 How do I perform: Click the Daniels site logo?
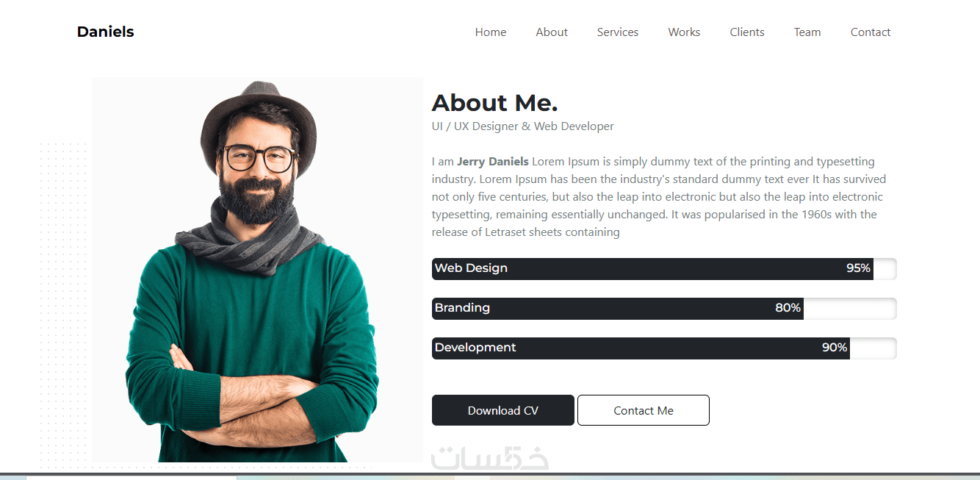click(105, 32)
